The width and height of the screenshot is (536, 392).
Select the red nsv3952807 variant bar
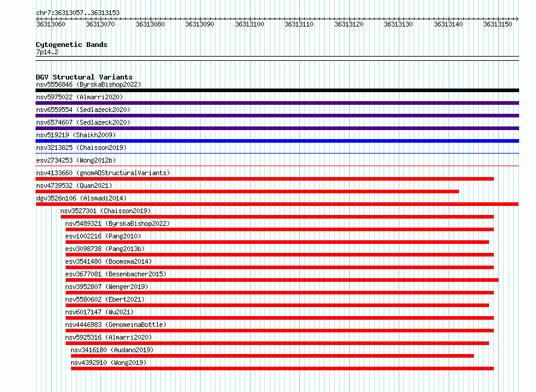pos(279,293)
